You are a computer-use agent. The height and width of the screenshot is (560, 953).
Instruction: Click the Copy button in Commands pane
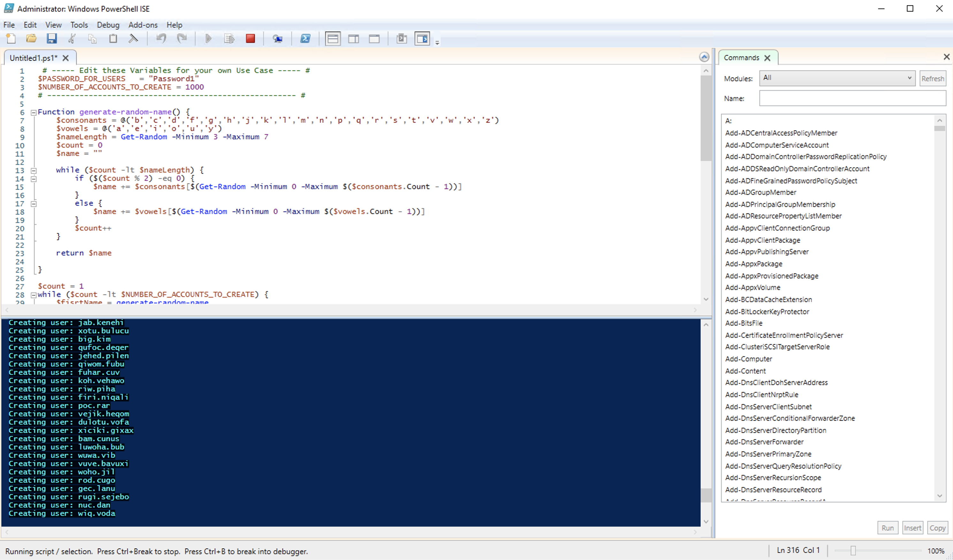pos(937,528)
